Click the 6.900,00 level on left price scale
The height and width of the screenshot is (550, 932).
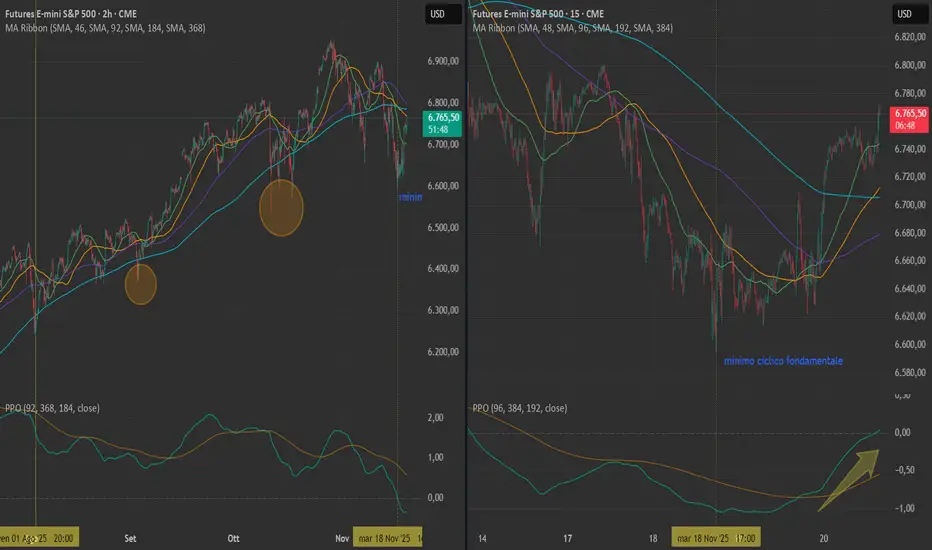pos(439,62)
